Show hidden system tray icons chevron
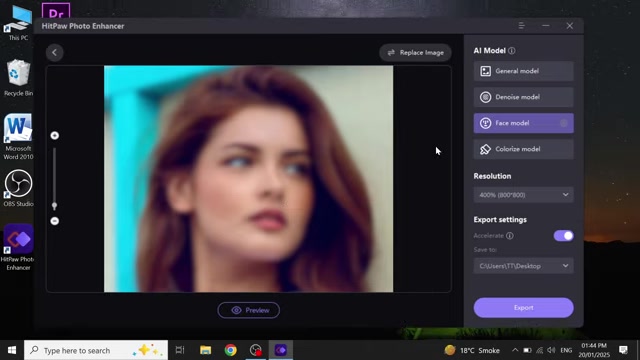Image resolution: width=640 pixels, height=360 pixels. tap(515, 350)
